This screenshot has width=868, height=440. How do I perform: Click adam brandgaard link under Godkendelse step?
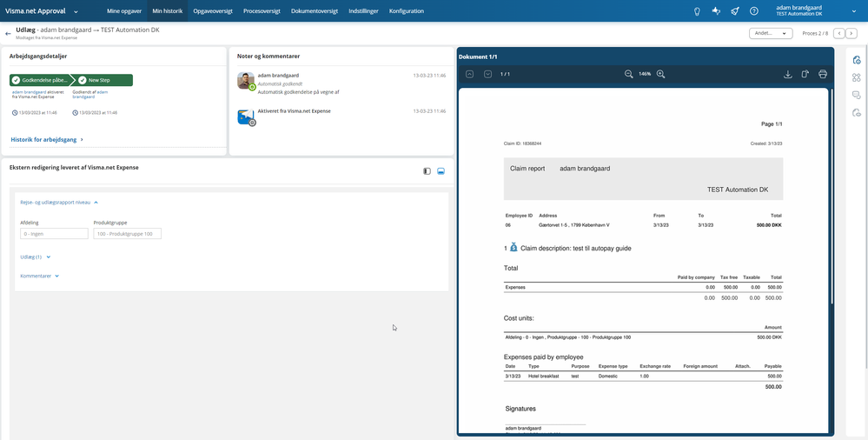(29, 92)
